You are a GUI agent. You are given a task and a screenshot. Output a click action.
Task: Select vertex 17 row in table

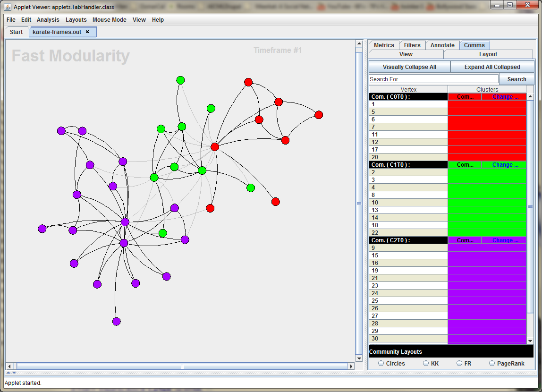447,150
